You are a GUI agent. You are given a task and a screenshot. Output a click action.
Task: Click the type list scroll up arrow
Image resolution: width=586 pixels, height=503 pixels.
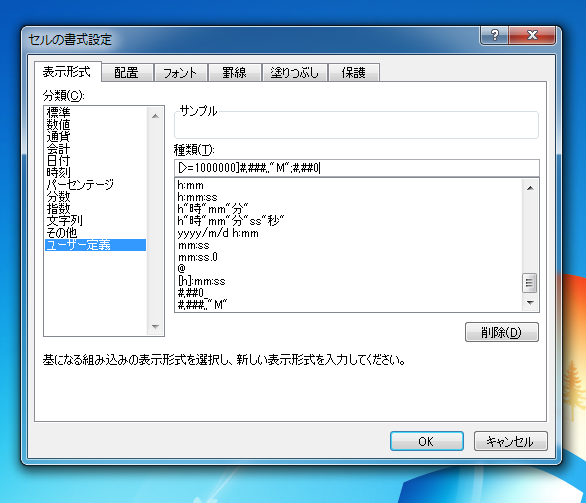(530, 188)
